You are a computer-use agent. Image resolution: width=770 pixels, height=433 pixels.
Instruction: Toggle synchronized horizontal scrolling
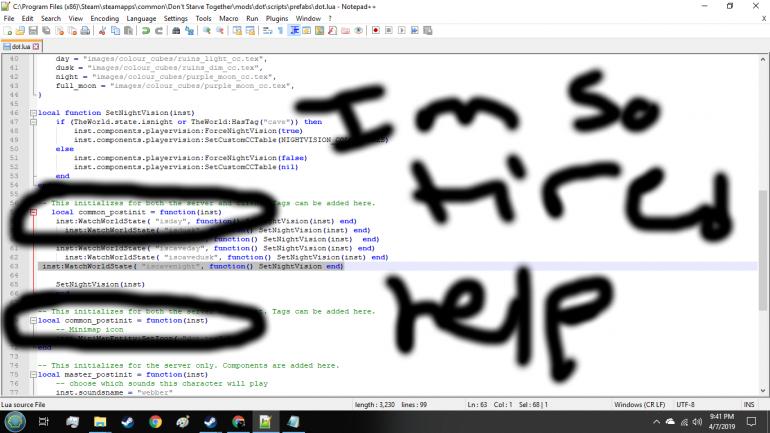coord(250,30)
